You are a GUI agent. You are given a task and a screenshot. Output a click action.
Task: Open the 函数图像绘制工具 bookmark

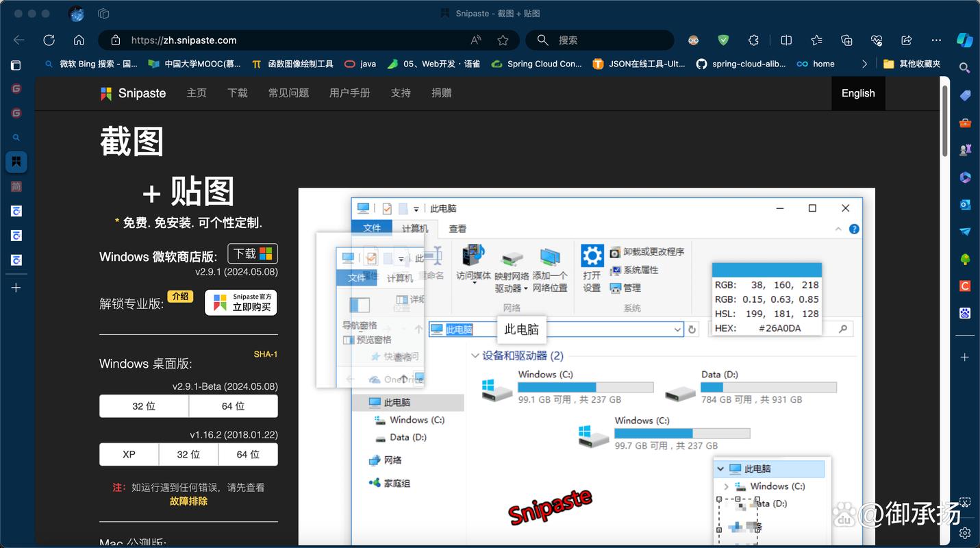[x=292, y=64]
